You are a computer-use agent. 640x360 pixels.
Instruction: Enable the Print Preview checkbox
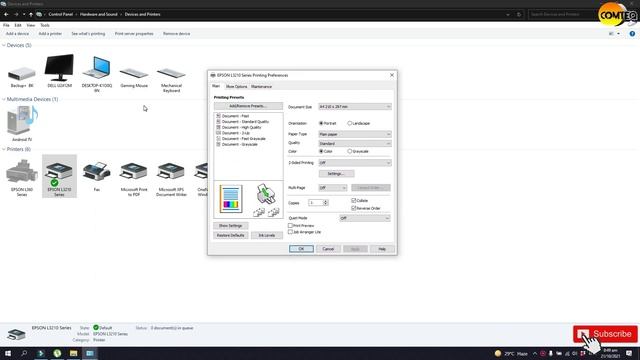[290, 225]
